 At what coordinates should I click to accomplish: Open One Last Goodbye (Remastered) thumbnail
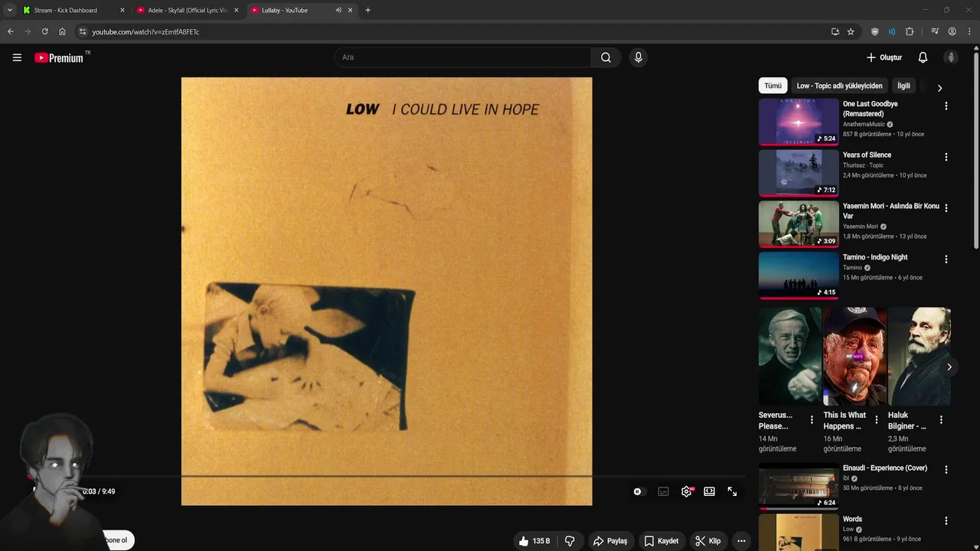click(799, 122)
